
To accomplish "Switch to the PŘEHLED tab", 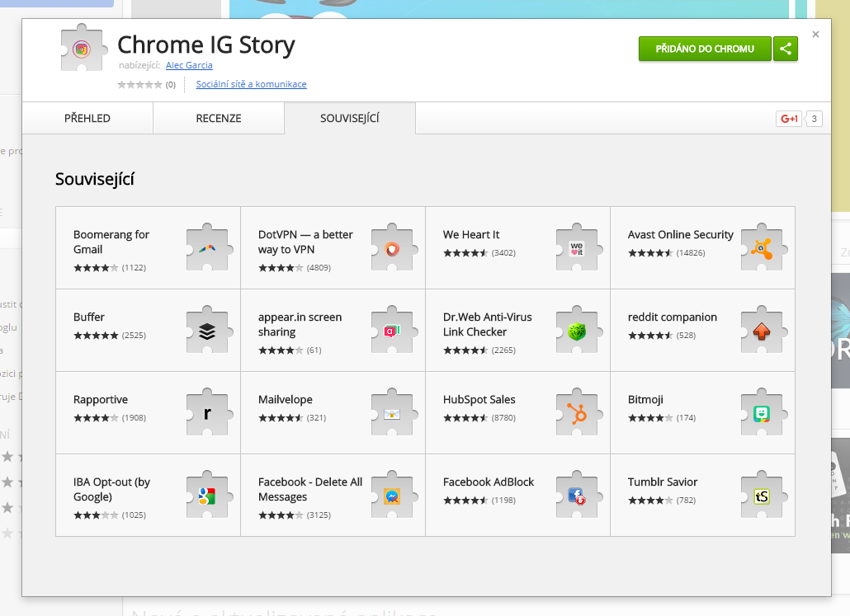I will (x=87, y=118).
